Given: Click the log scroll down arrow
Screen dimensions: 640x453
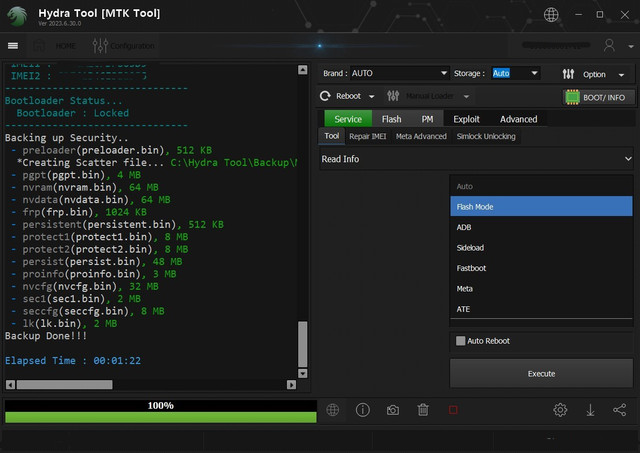Looking at the screenshot, I should 302,373.
